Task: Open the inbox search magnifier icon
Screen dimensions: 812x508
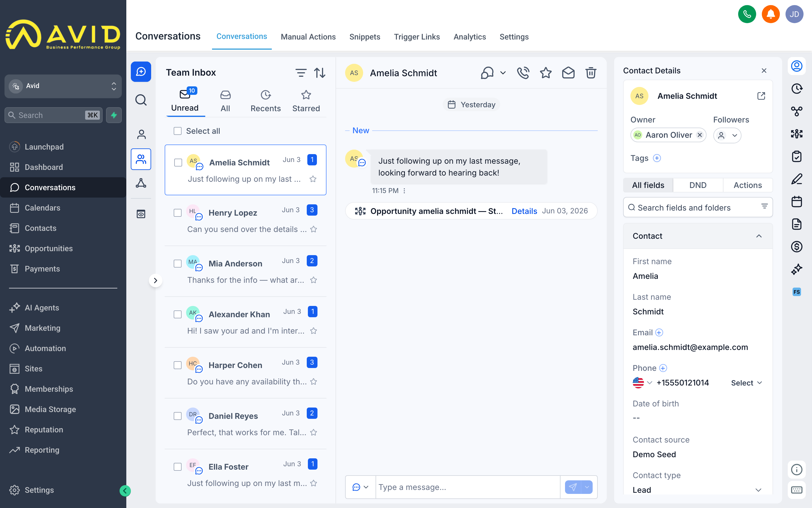Action: tap(141, 100)
